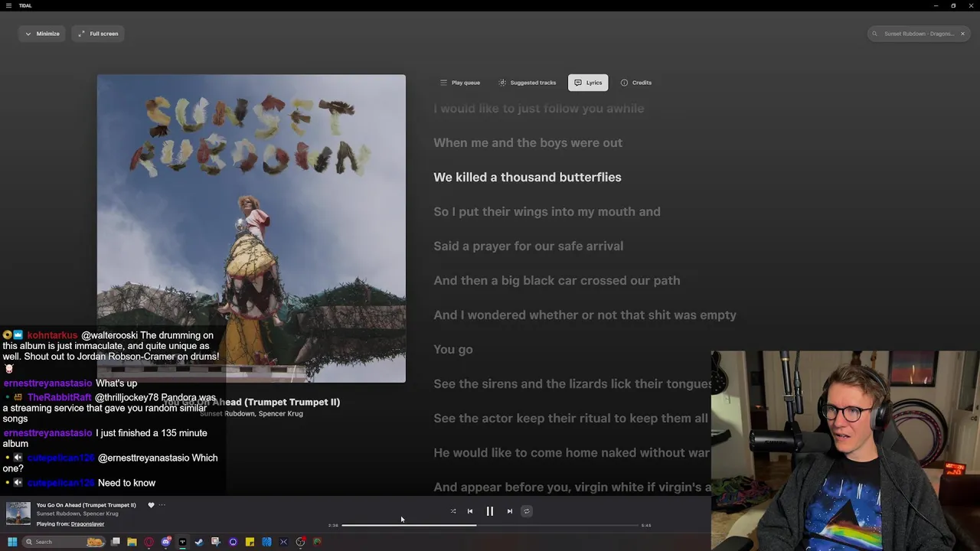Select lyric 'And then a big black car crossed our path'
This screenshot has height=551, width=980.
[x=557, y=280]
